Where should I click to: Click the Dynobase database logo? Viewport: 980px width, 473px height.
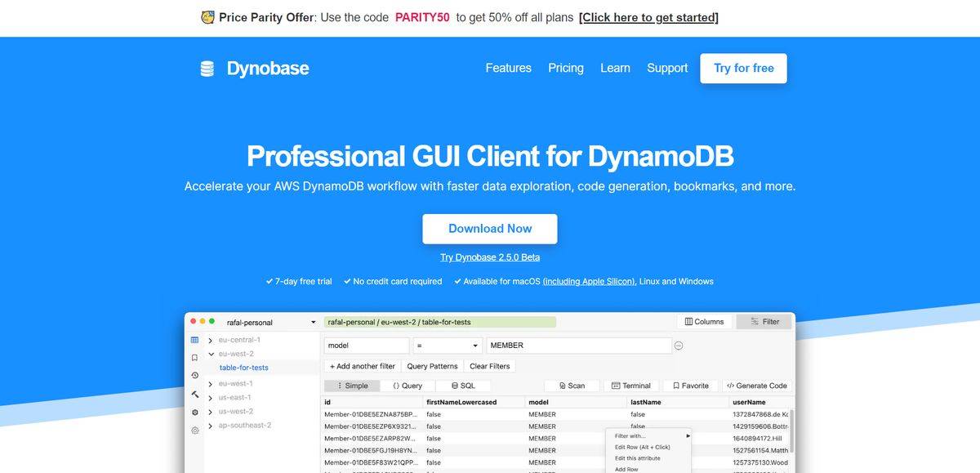205,68
